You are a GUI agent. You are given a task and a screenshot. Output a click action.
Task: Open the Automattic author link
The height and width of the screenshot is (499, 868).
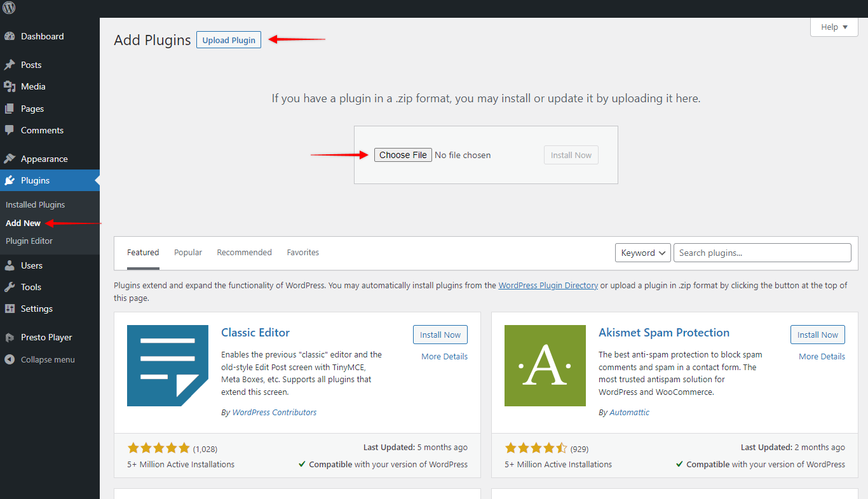point(630,412)
